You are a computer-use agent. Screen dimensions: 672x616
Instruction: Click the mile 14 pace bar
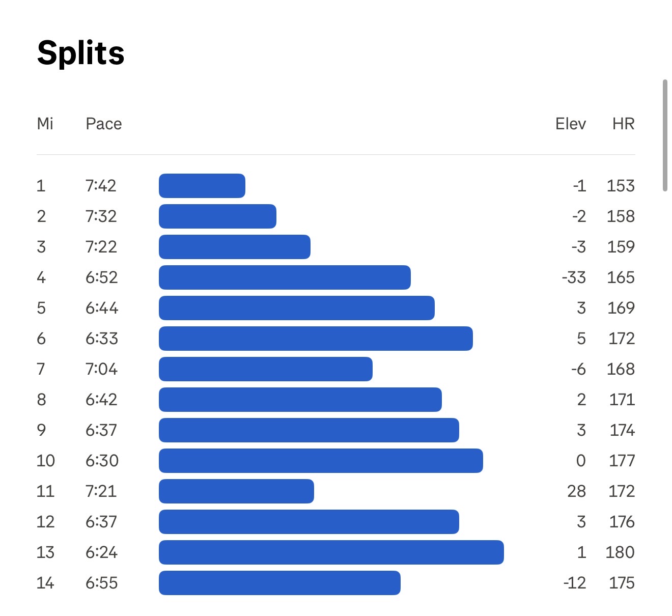pos(279,583)
